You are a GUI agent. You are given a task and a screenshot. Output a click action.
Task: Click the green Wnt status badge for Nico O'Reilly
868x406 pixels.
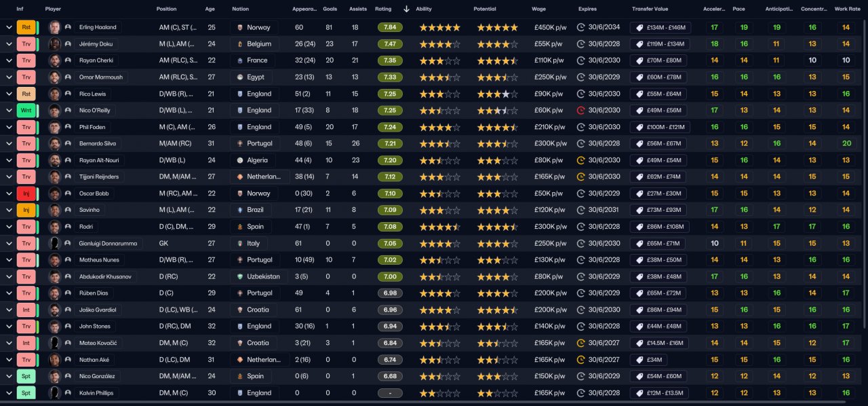pos(26,110)
